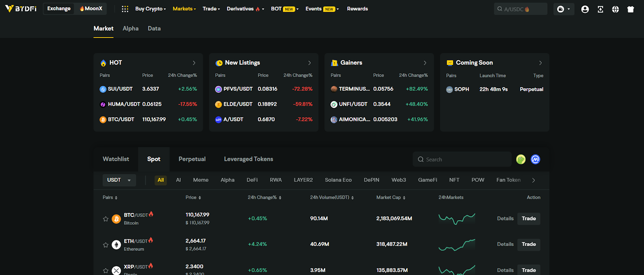The width and height of the screenshot is (644, 275).
Task: Click Trade button for ETH/USDT
Action: (528, 244)
